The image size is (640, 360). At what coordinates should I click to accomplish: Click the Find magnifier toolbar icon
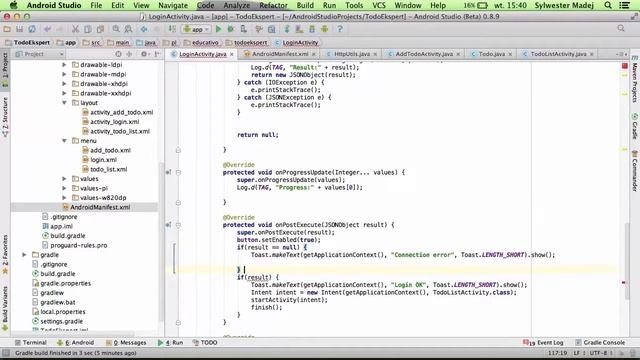116,29
